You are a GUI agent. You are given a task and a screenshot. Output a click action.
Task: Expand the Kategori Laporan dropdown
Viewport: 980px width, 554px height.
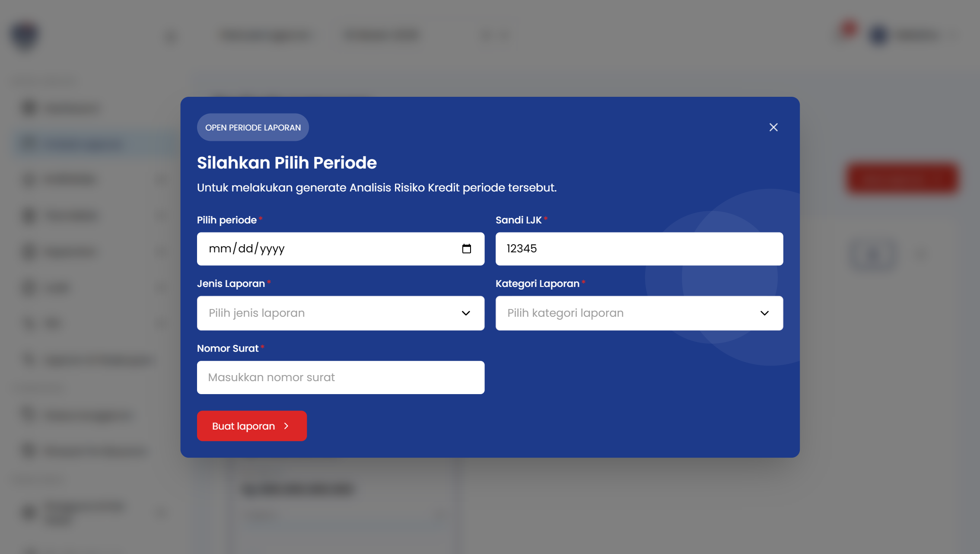tap(639, 313)
